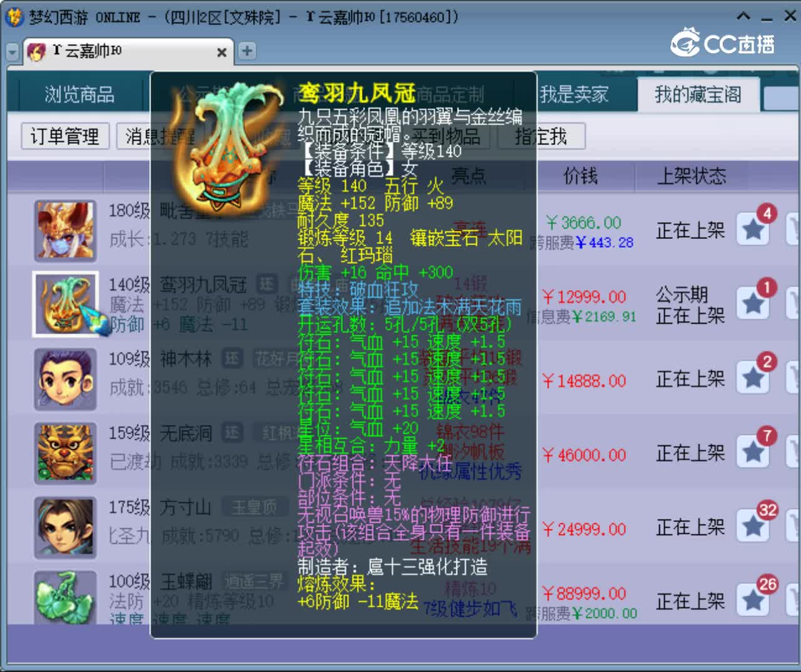This screenshot has width=801, height=672.
Task: Open 订单管理 sub-tab
Action: pyautogui.click(x=64, y=136)
